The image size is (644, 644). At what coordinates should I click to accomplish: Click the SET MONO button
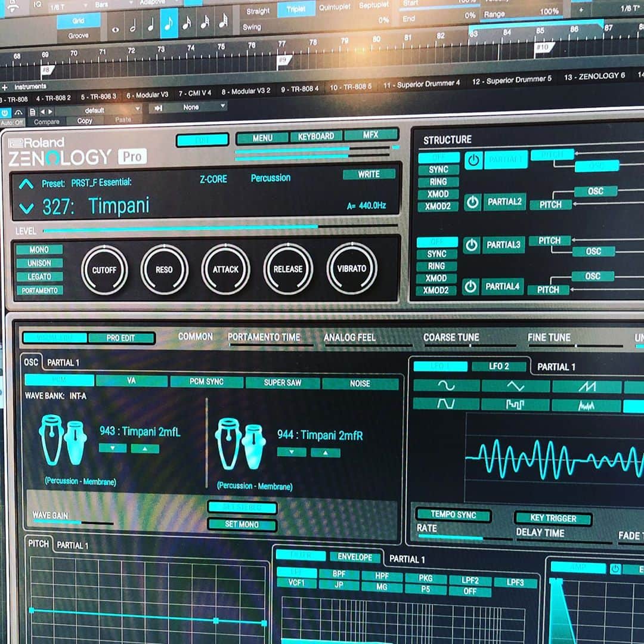pos(242,525)
